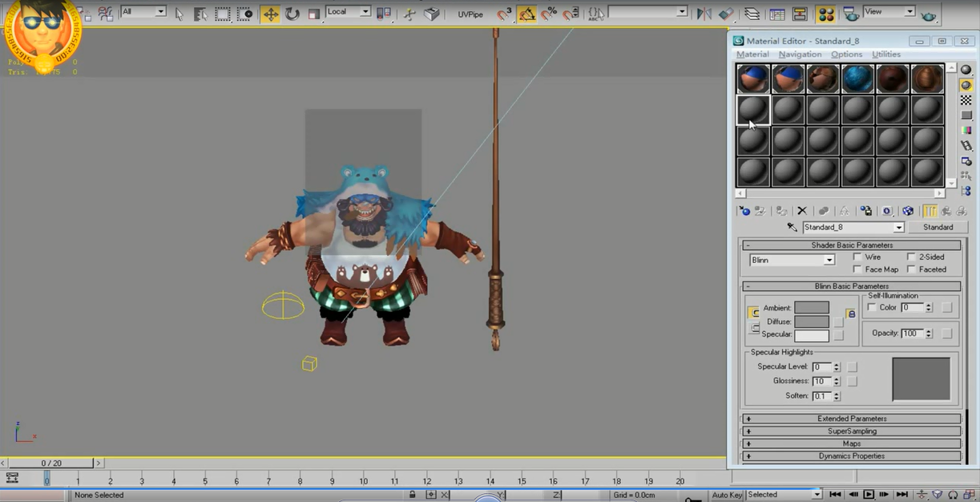Collapse the Blinn Basic Parameters rollout
The image size is (980, 502).
coord(851,286)
